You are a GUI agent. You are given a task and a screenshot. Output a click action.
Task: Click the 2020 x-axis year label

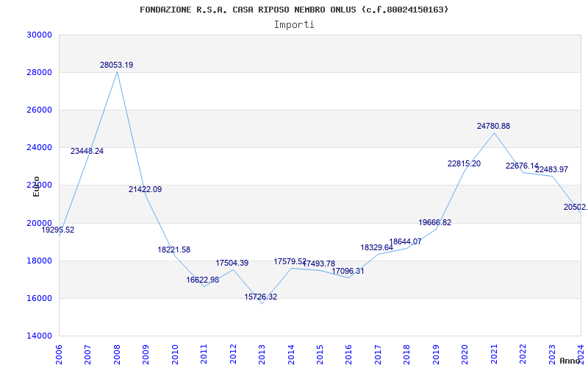(x=465, y=354)
